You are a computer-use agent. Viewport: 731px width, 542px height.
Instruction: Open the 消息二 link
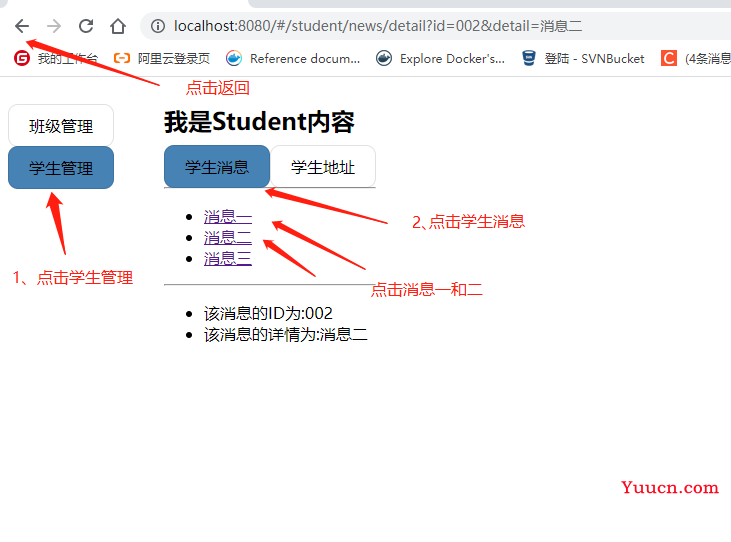[228, 238]
